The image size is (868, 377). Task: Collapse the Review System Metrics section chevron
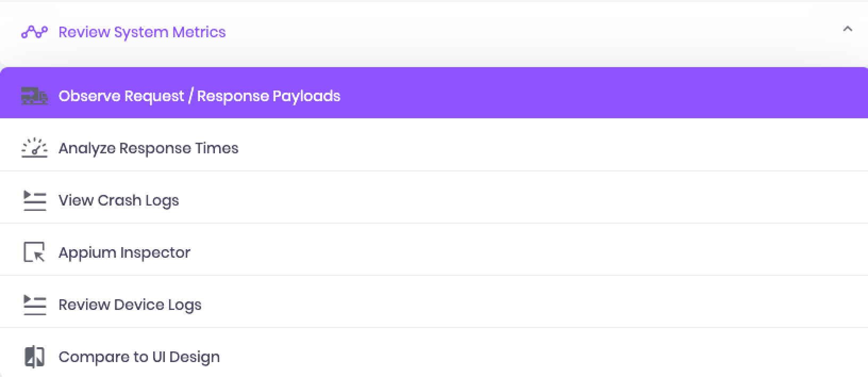(x=848, y=29)
